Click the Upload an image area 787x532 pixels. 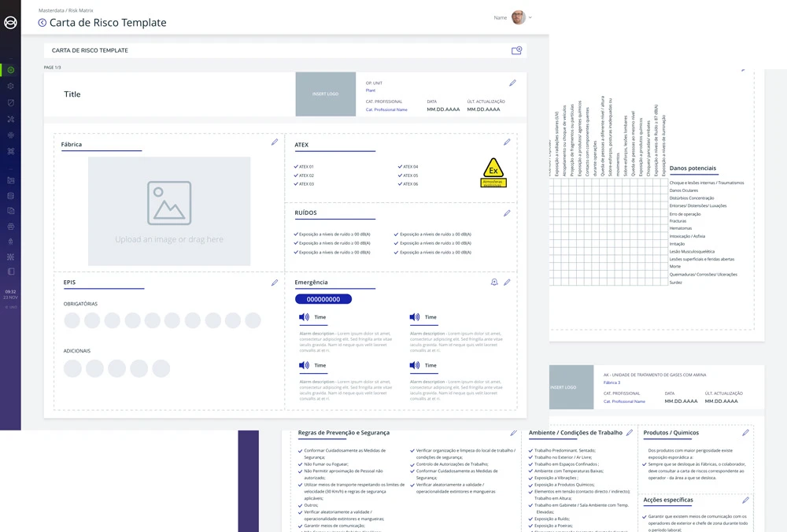pyautogui.click(x=169, y=211)
